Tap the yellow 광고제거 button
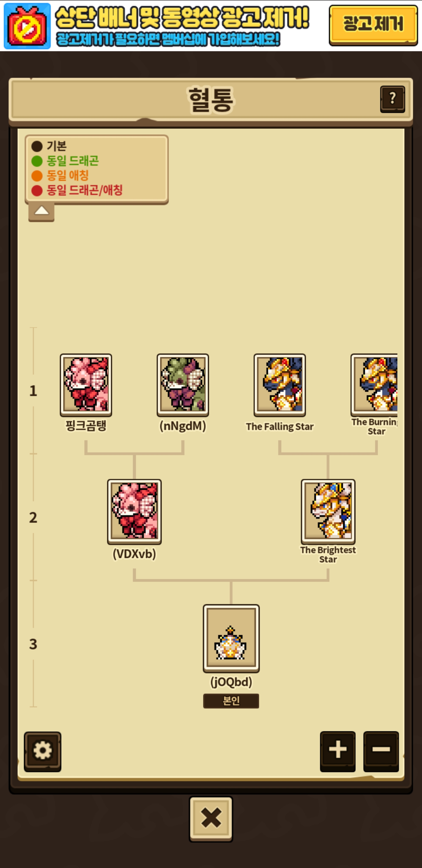The image size is (422, 868). [x=373, y=25]
